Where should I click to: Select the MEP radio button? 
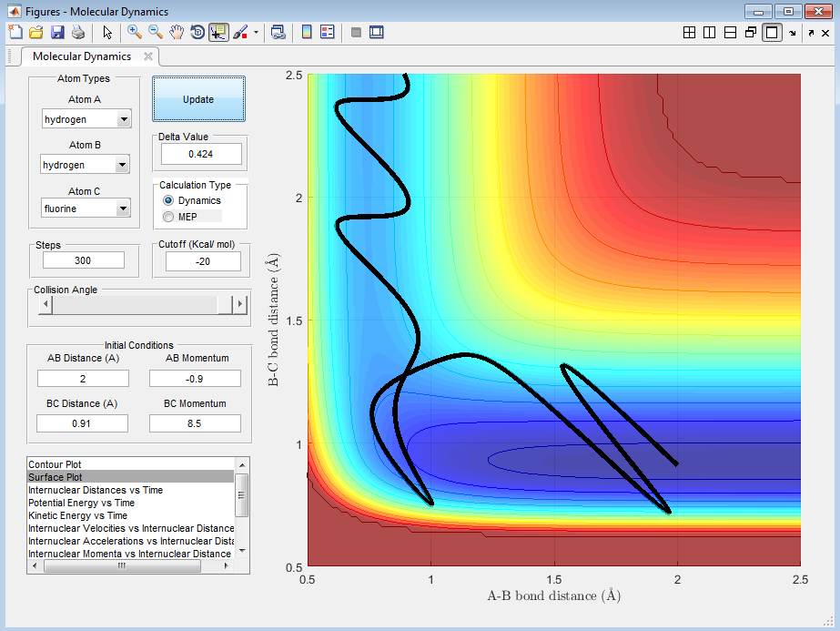pos(167,217)
